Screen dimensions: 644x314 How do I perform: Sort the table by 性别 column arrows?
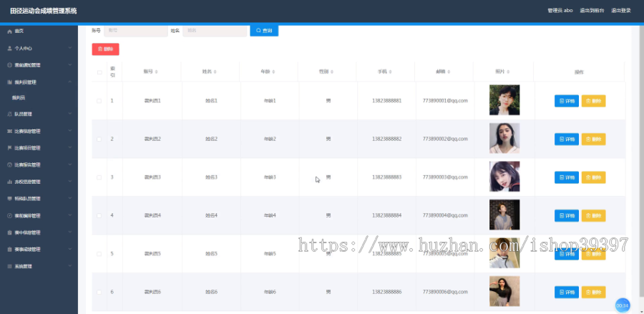pyautogui.click(x=332, y=72)
